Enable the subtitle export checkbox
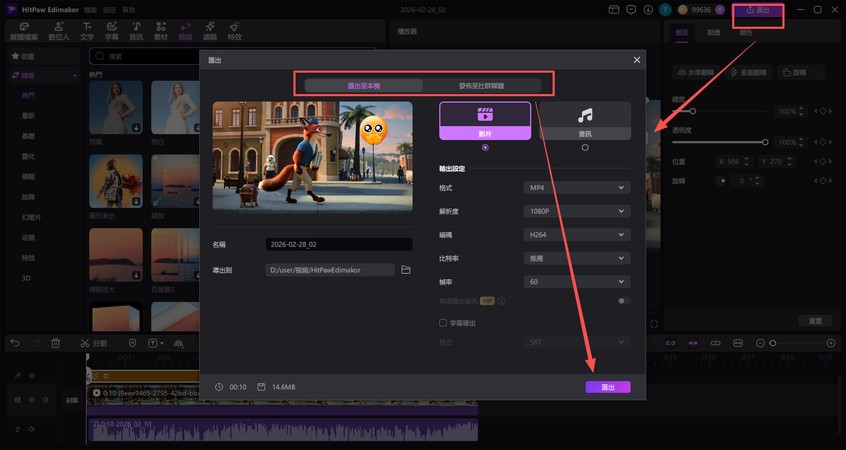Image resolution: width=846 pixels, height=450 pixels. pyautogui.click(x=443, y=323)
